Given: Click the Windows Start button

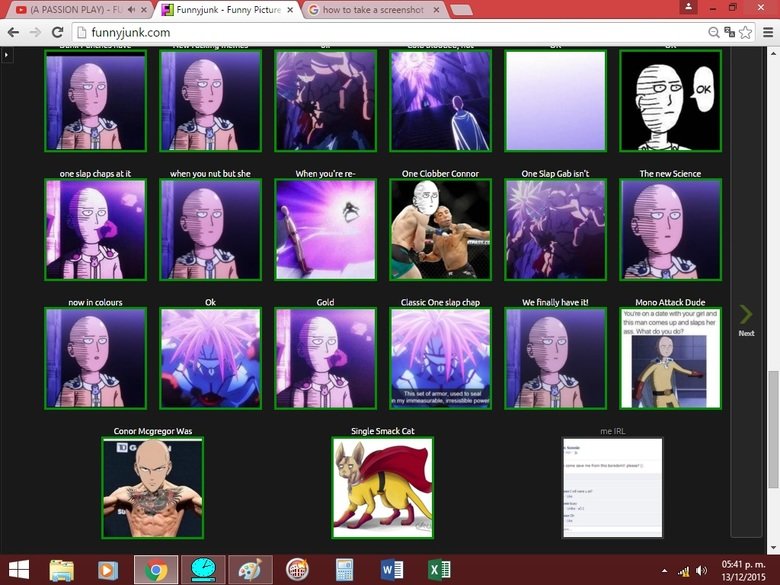Looking at the screenshot, I should (x=17, y=570).
